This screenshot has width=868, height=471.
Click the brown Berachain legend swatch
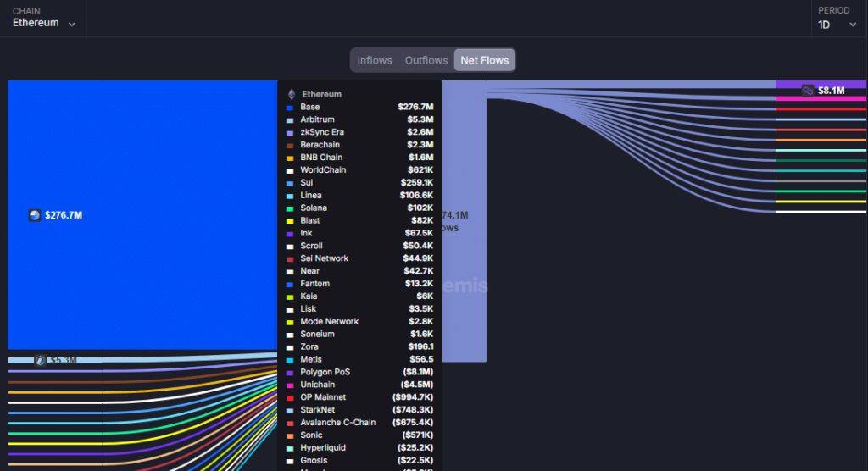pos(290,145)
